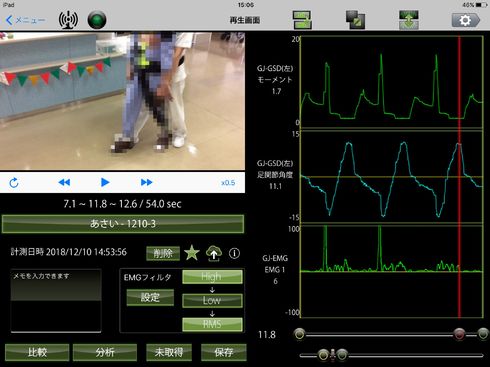Tap the red time cursor line

click(x=459, y=177)
